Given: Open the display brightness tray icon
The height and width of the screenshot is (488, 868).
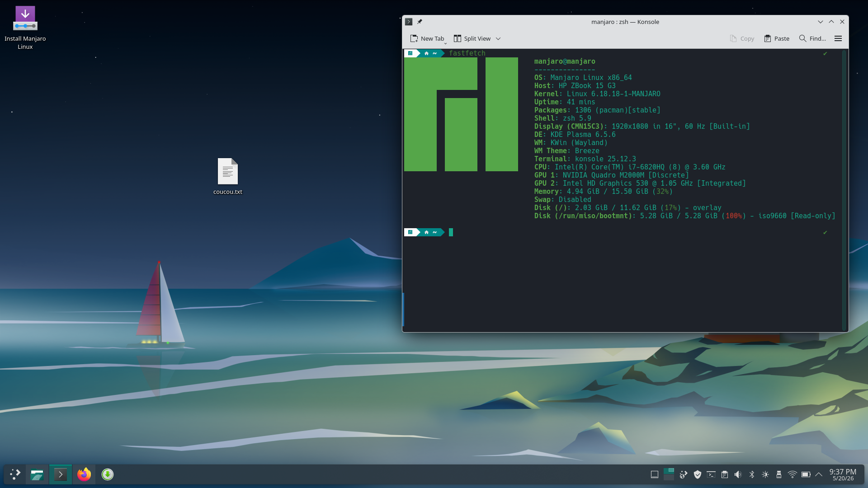Looking at the screenshot, I should [x=765, y=474].
